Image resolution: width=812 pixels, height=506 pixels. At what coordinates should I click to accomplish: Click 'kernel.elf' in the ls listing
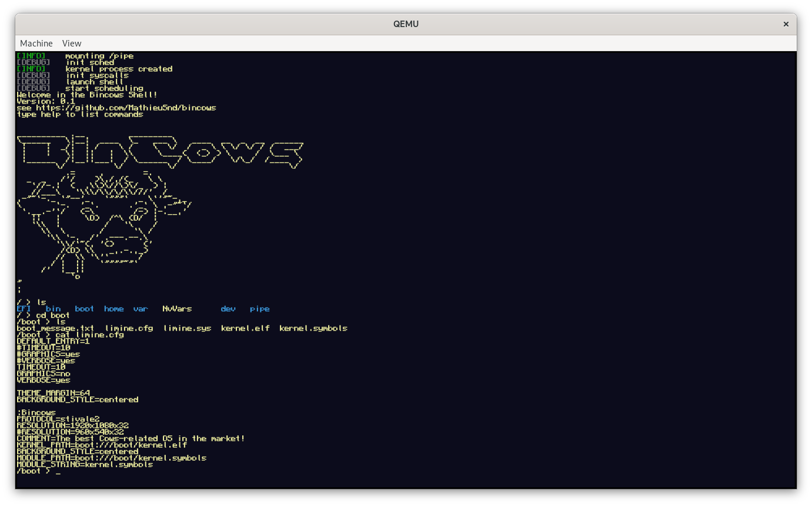click(x=245, y=328)
